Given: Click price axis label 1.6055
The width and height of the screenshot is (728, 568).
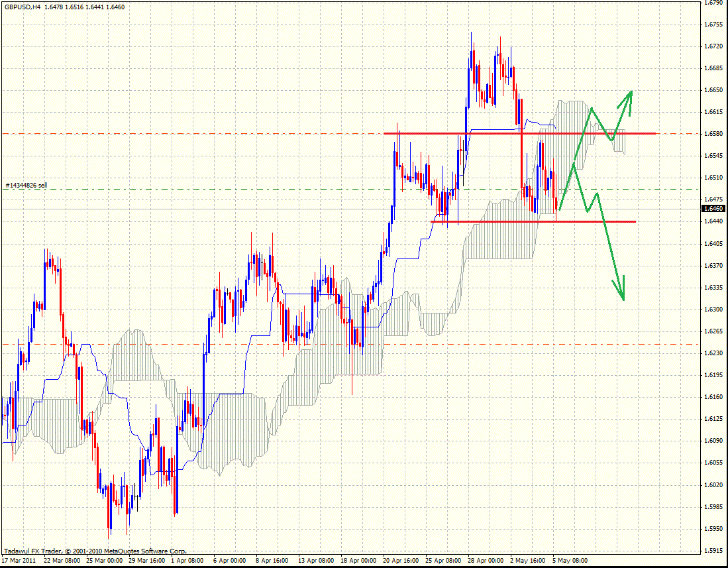Looking at the screenshot, I should pyautogui.click(x=713, y=463).
